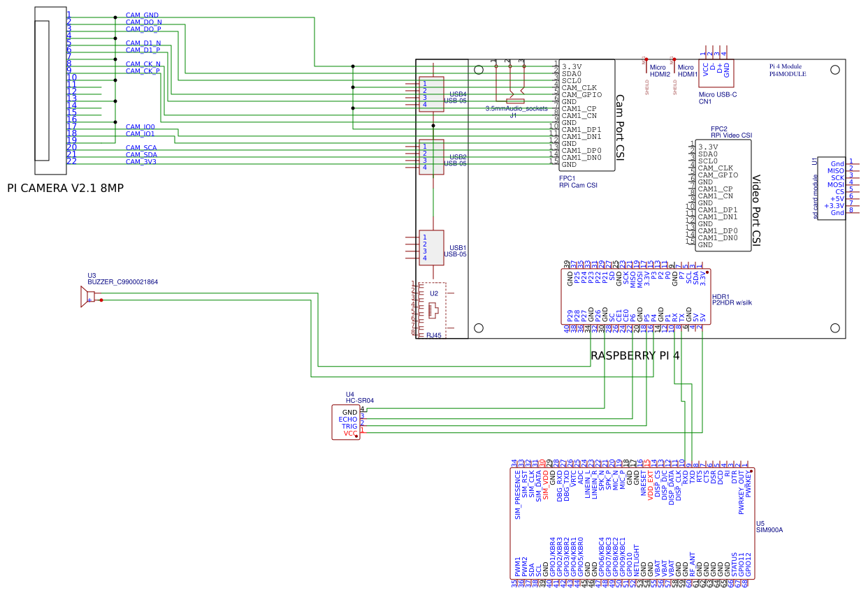Select the RASPBERRY PI 4 text label
This screenshot has width=868, height=595.
[635, 355]
